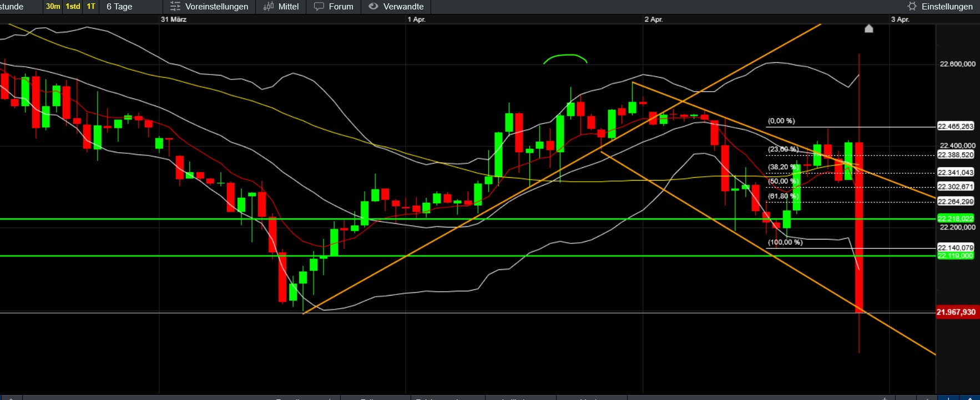The height and width of the screenshot is (400, 980).
Task: Open Verwandte via the eye icon
Action: (x=373, y=7)
